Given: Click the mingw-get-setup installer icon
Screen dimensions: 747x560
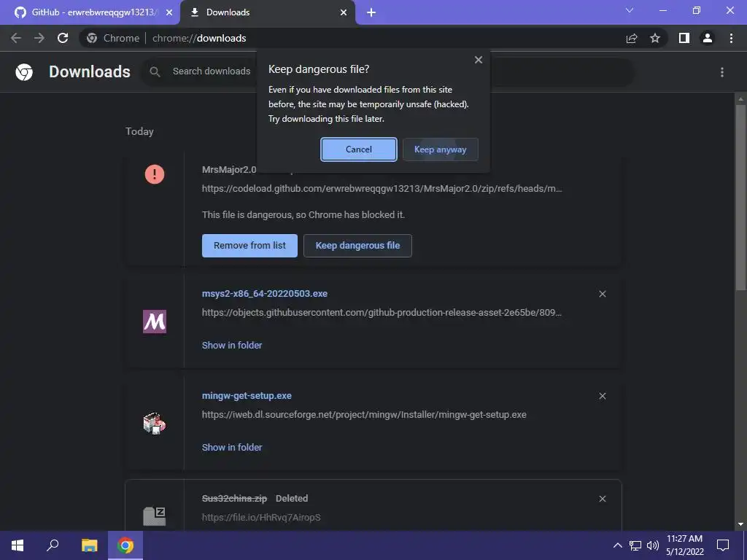Looking at the screenshot, I should 155,424.
